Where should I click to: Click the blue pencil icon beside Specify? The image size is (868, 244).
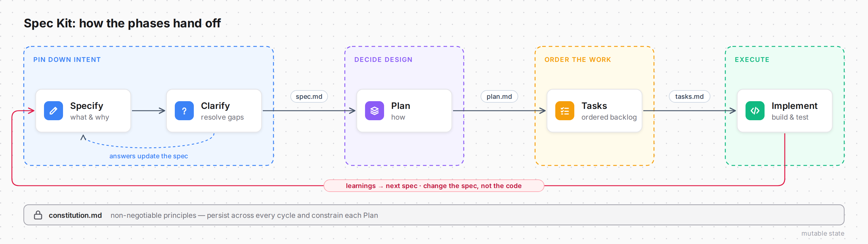[x=54, y=111]
